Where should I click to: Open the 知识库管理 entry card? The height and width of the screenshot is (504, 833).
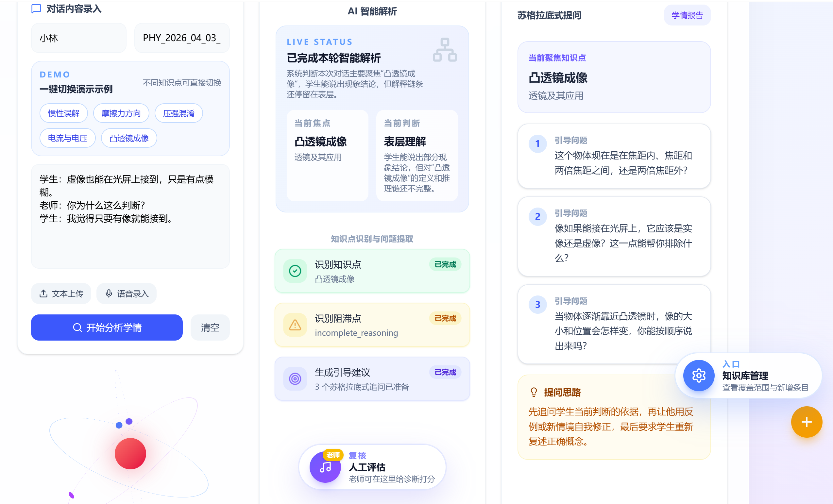click(x=748, y=376)
